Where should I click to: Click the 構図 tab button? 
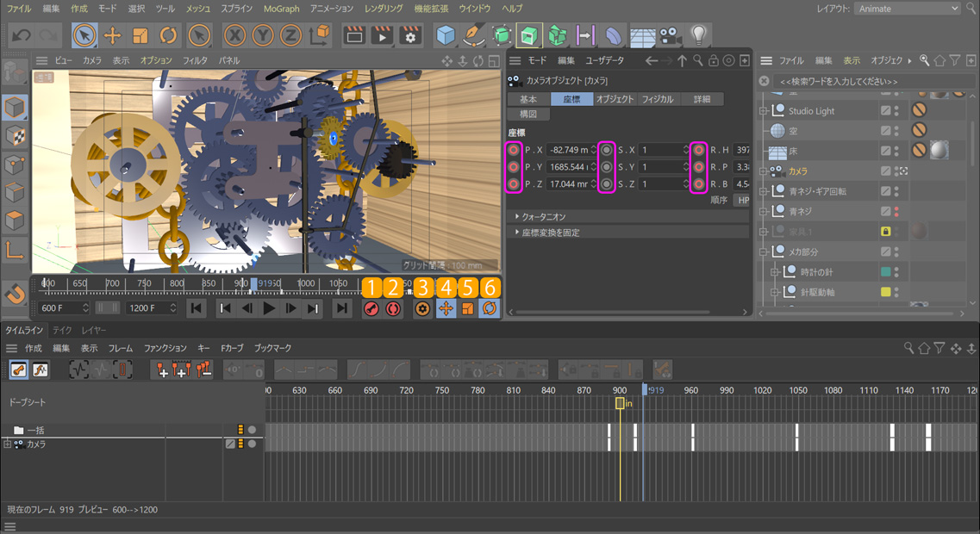(x=528, y=115)
